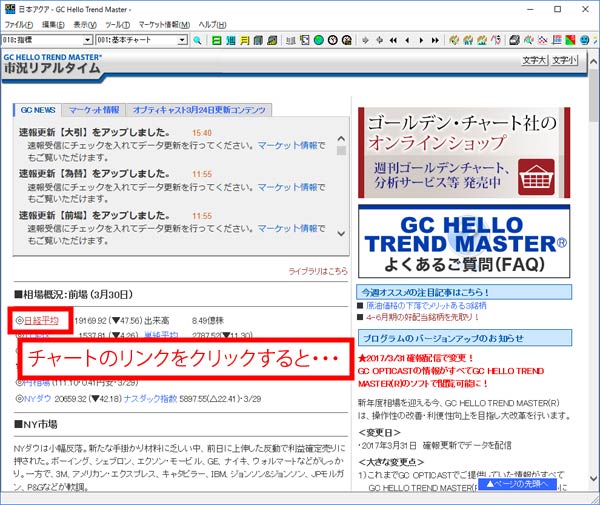
Task: Click the 原油価格の下落でメリットある3銘柄 link
Action: point(426,305)
